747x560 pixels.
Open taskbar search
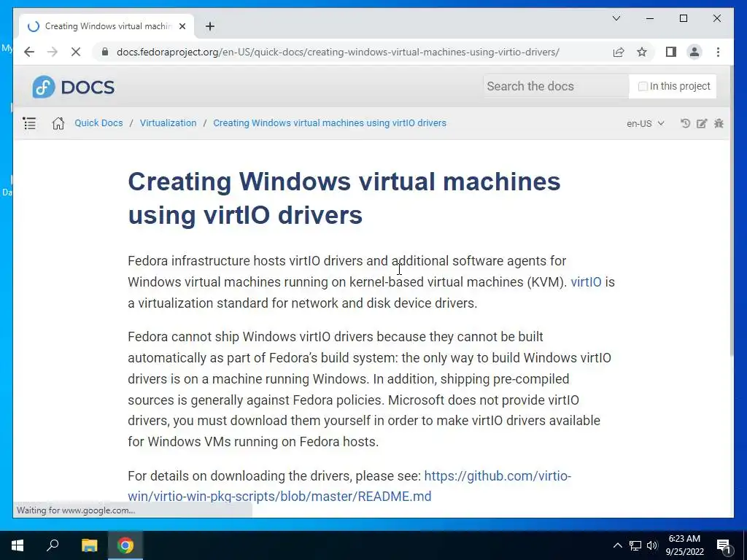coord(53,545)
